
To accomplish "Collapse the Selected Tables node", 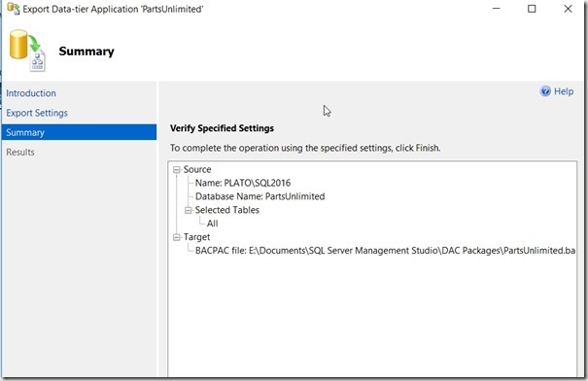I will pos(189,210).
